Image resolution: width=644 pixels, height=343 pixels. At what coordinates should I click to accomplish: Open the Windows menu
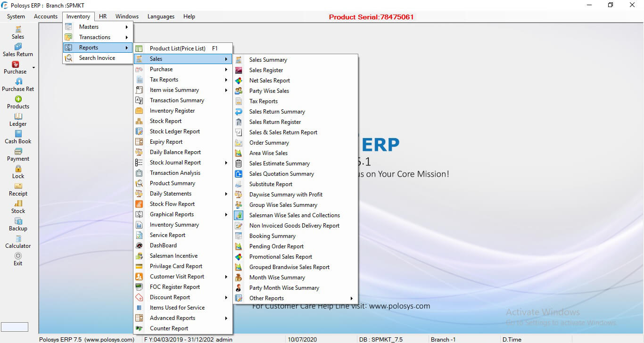click(x=127, y=16)
